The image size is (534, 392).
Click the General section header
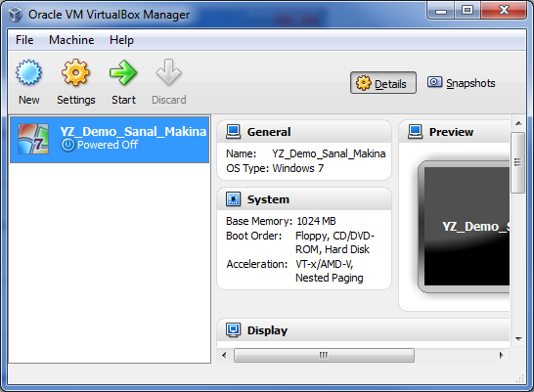pyautogui.click(x=304, y=132)
